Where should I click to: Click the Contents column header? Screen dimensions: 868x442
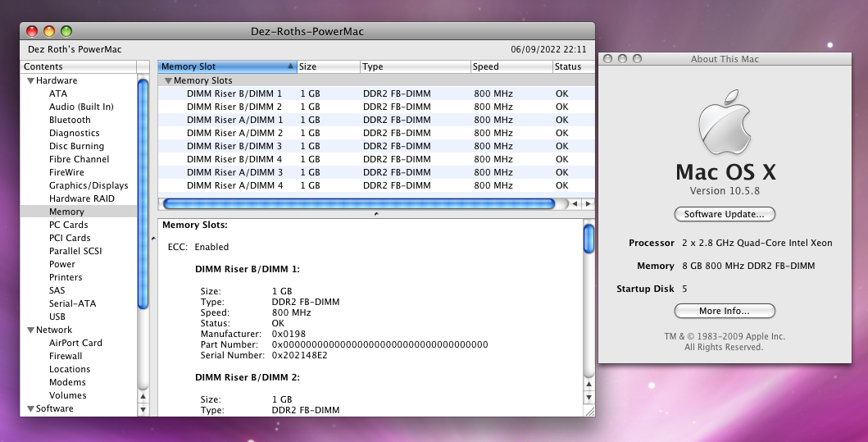(78, 66)
